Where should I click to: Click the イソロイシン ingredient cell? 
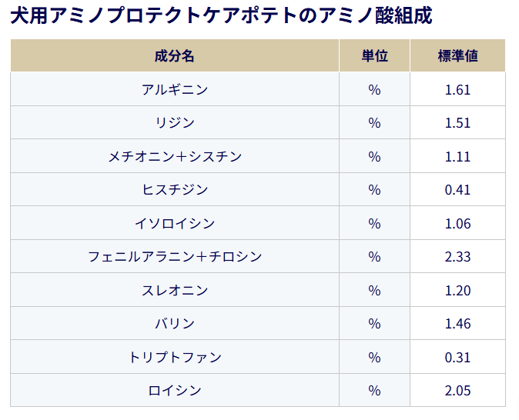tap(175, 224)
